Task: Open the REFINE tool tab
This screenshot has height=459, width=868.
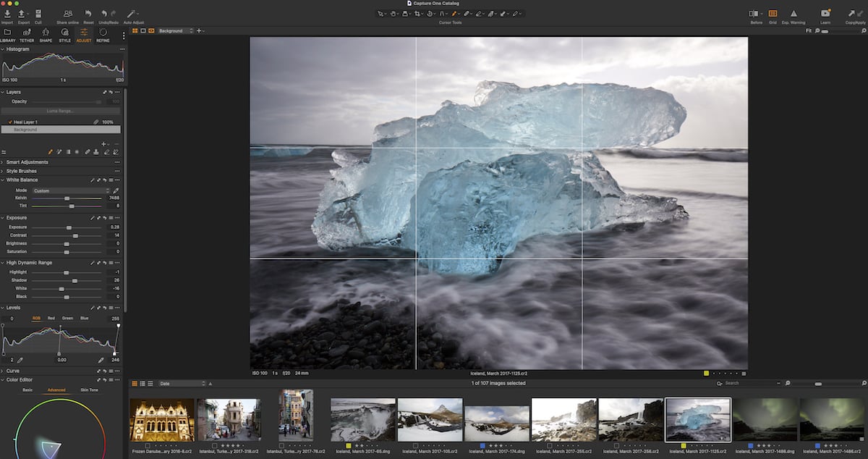Action: (x=101, y=32)
